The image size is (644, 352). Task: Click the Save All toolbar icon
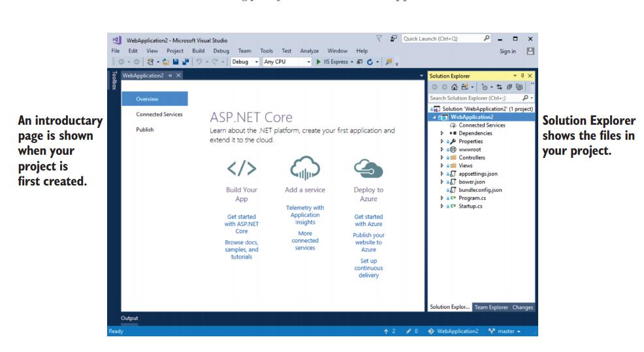point(185,61)
